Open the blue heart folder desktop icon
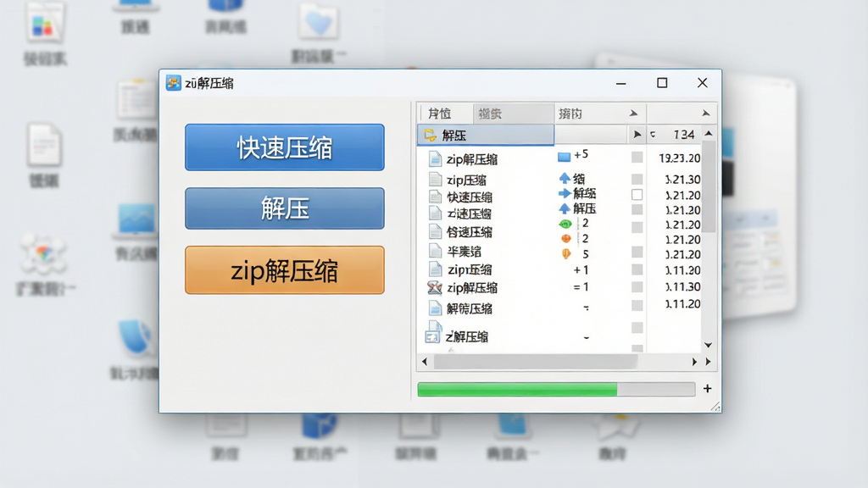Screen dimensions: 868x488 coord(319,23)
